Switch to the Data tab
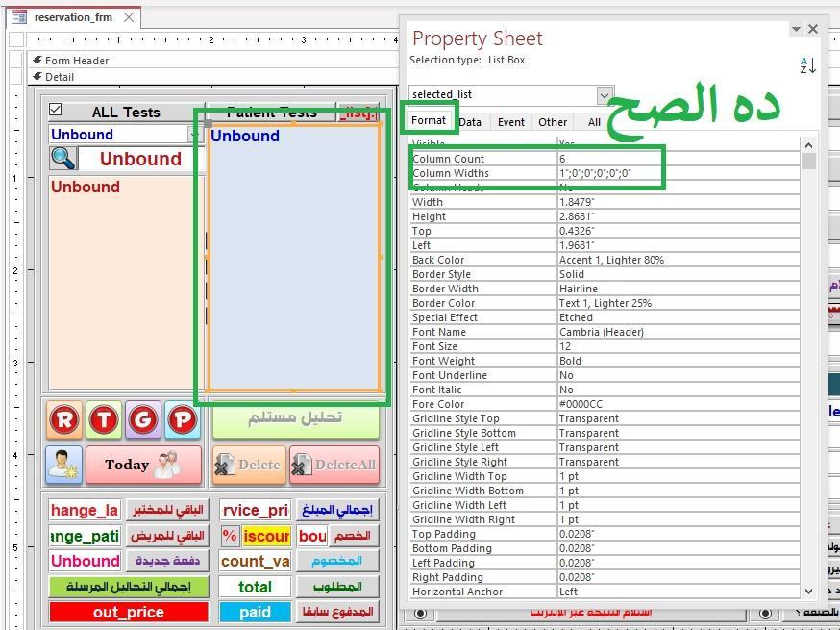Screen dimensions: 840x630 (x=470, y=122)
